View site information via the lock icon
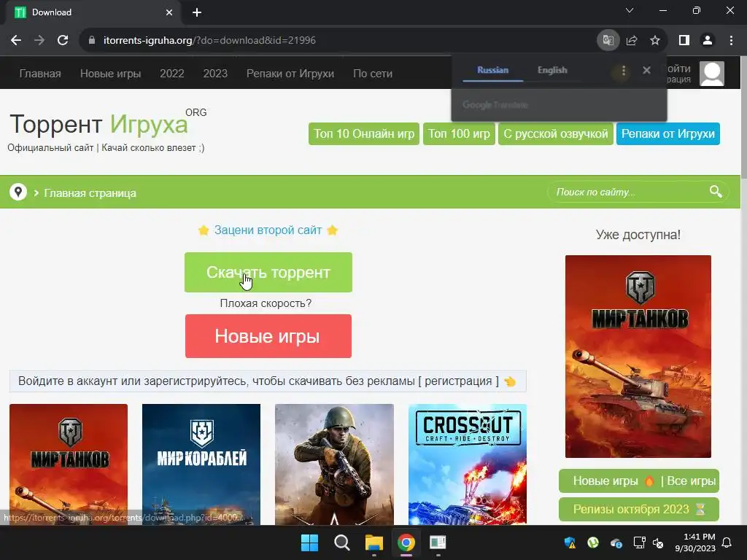 (92, 41)
